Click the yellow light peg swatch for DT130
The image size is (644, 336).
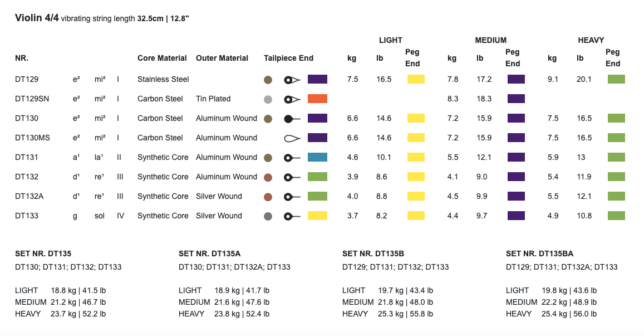point(416,118)
